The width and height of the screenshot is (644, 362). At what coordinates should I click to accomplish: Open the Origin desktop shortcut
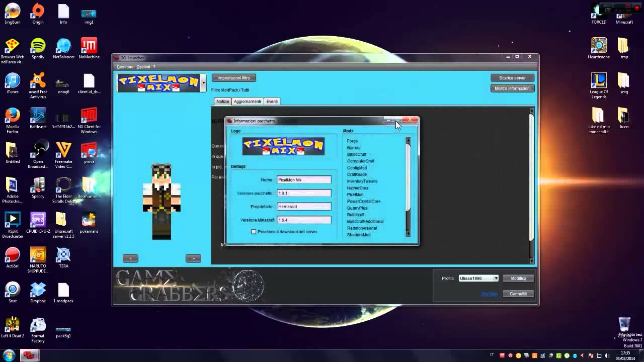point(38,14)
